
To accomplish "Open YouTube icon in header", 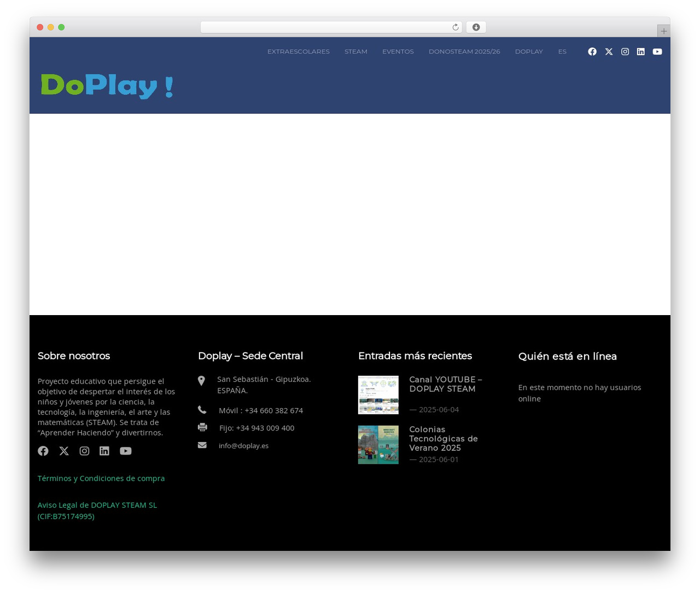I will pos(657,51).
